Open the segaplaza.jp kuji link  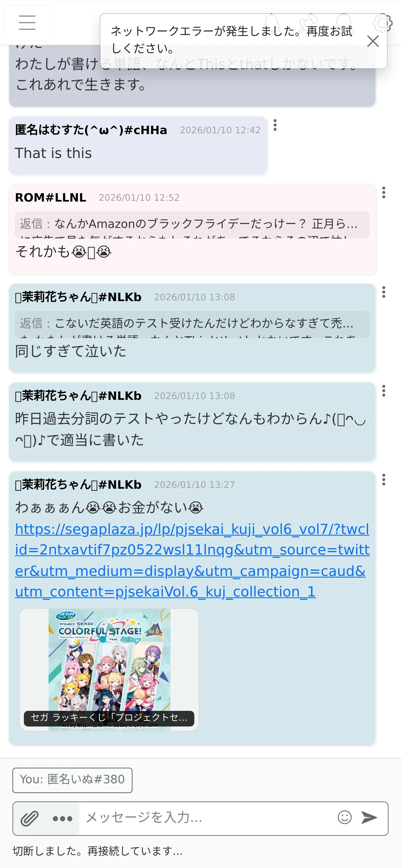(x=192, y=560)
